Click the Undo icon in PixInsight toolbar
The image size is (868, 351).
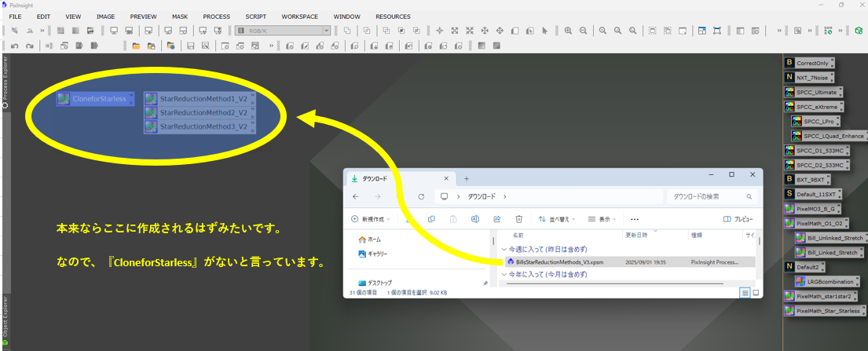coord(16,46)
